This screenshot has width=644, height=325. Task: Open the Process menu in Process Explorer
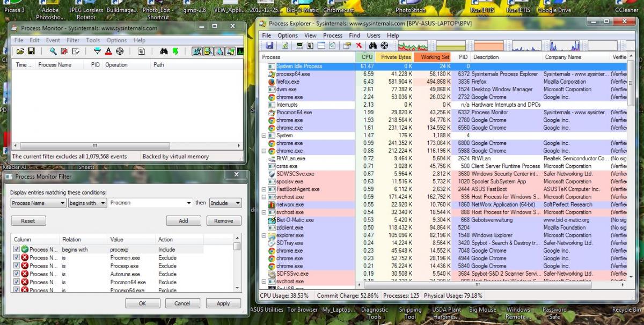pyautogui.click(x=333, y=35)
